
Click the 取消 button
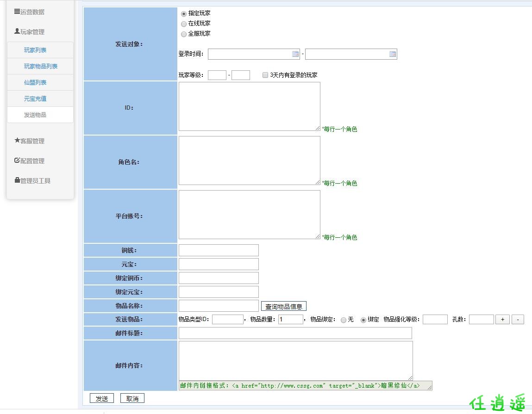132,398
